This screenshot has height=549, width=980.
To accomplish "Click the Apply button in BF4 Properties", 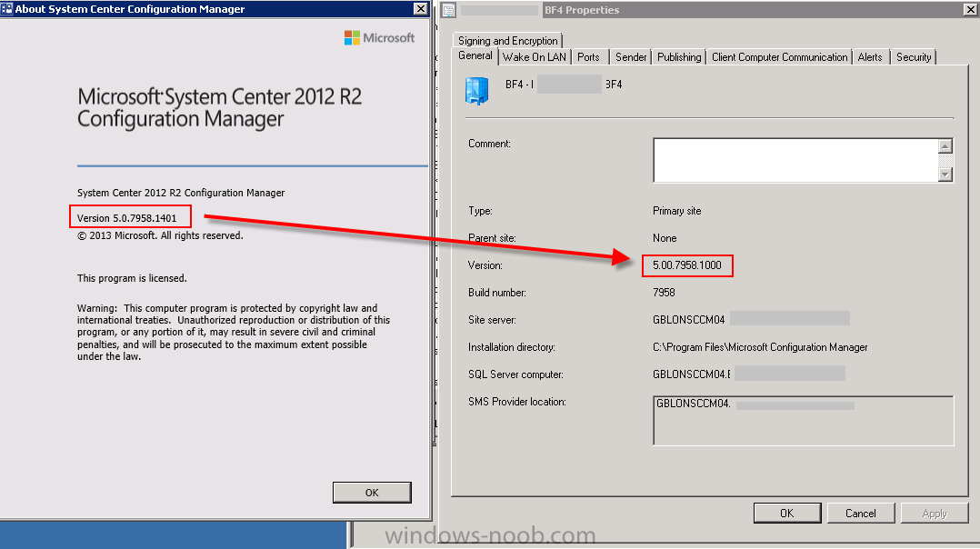I will click(x=935, y=513).
